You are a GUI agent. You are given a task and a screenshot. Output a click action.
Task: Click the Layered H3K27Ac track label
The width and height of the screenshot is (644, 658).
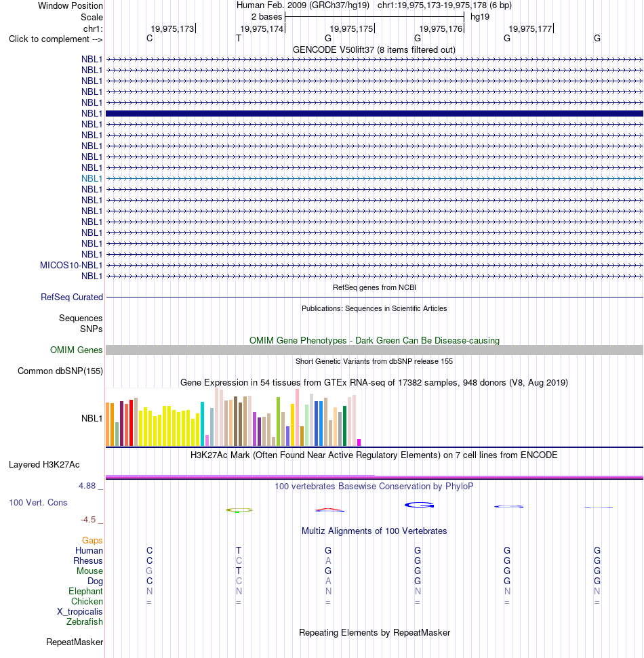[44, 465]
